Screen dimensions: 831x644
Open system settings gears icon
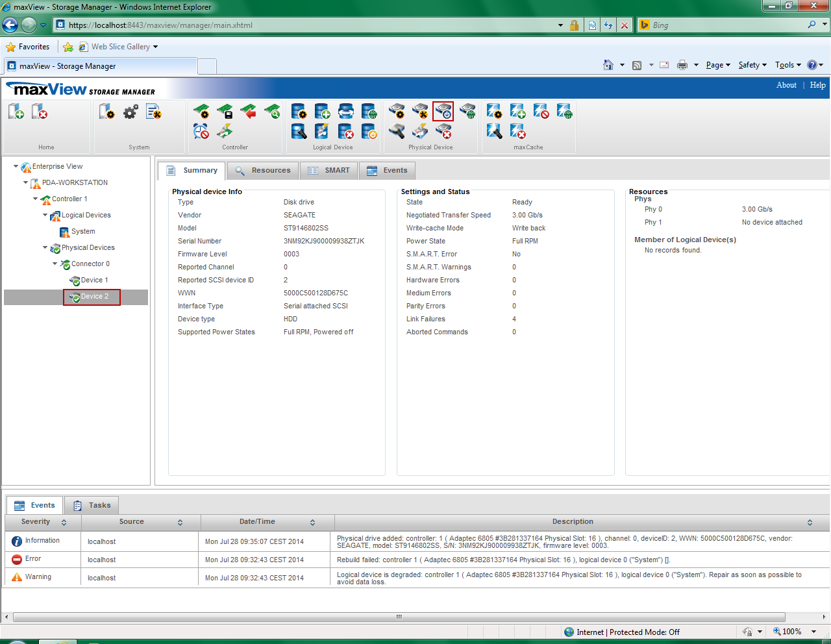click(130, 112)
